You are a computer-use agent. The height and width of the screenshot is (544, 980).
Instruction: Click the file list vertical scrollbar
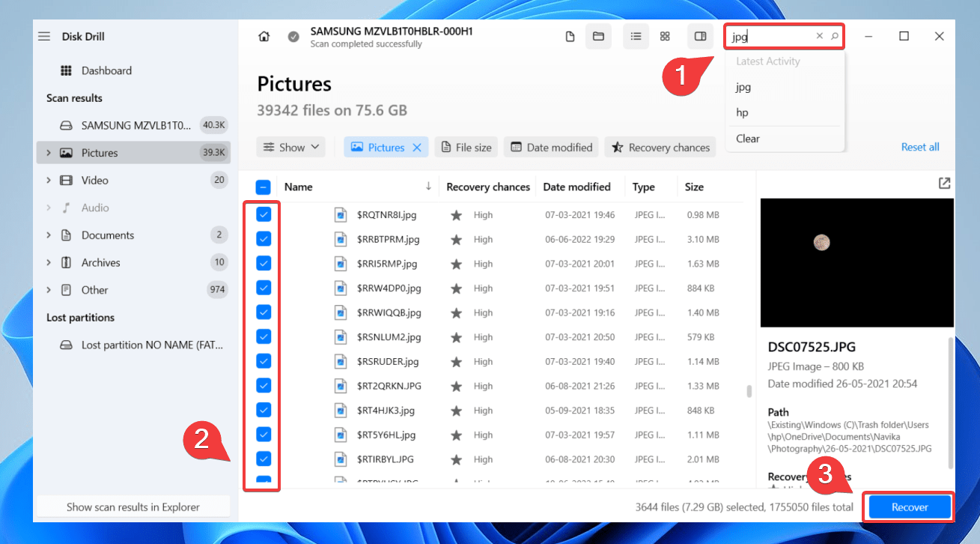[x=749, y=391]
